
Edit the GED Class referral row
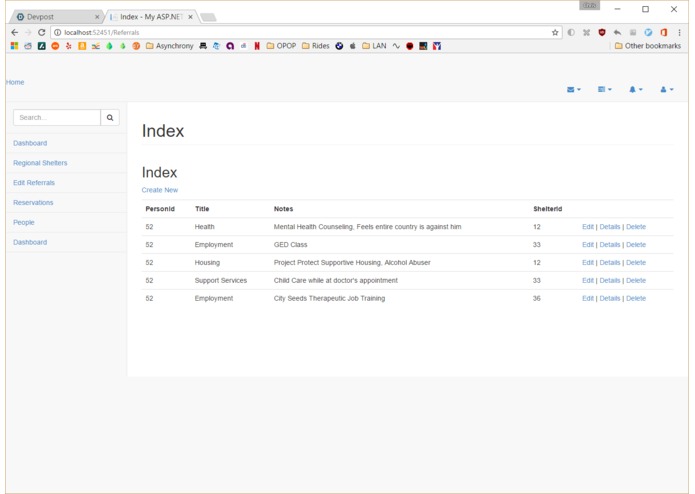588,245
